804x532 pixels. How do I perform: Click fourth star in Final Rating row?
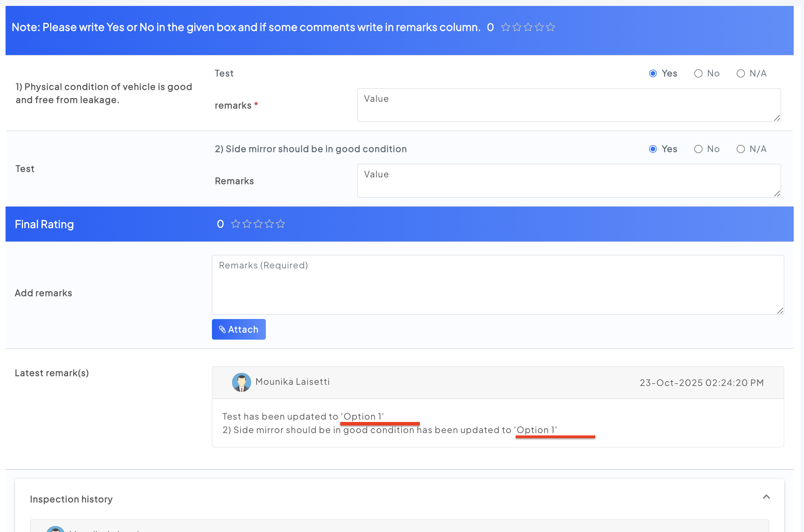269,224
